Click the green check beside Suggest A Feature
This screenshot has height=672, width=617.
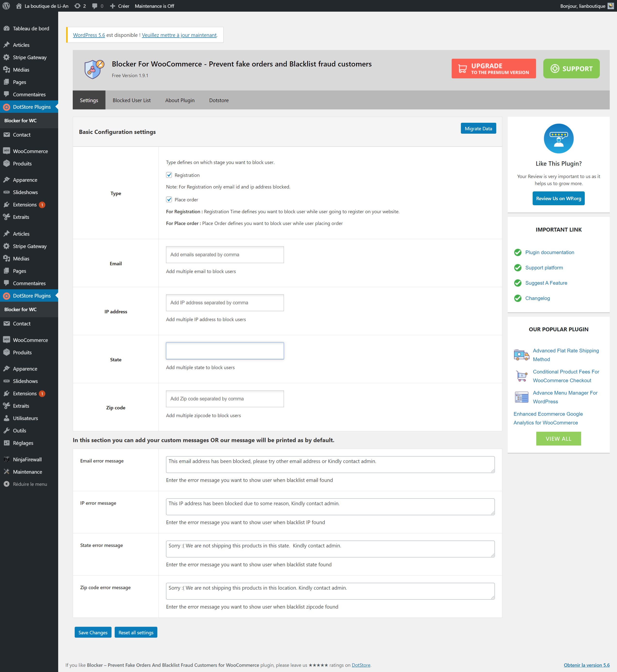point(518,283)
